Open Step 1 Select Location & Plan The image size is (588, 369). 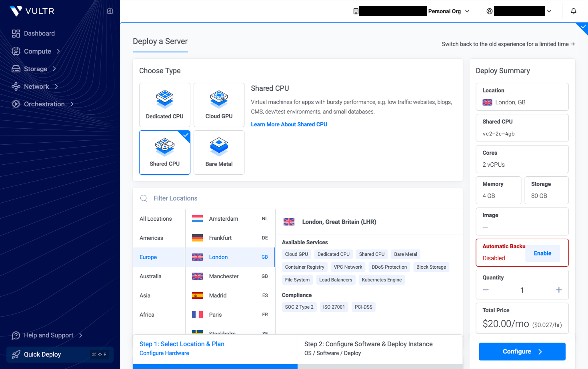(x=216, y=348)
